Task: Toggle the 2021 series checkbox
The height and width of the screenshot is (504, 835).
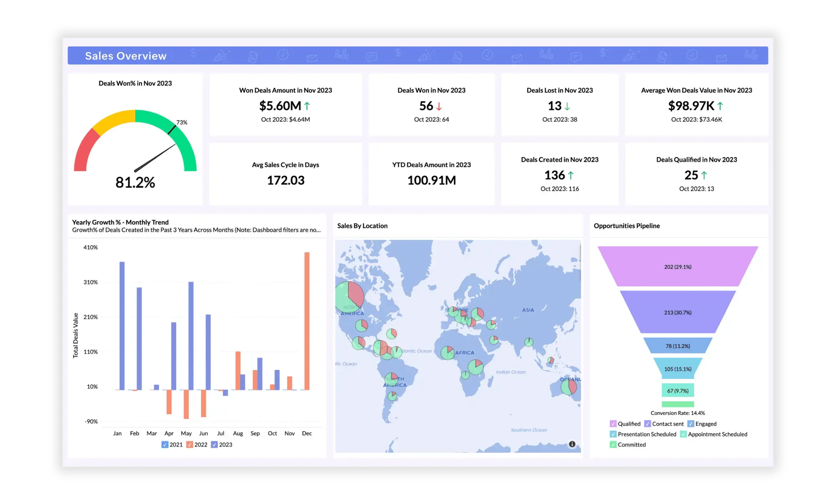Action: pos(165,445)
